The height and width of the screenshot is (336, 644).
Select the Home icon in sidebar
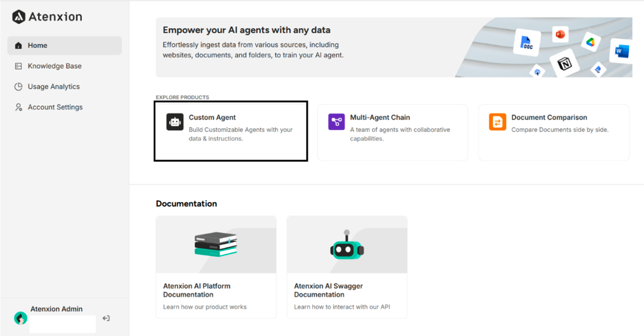pyautogui.click(x=19, y=45)
